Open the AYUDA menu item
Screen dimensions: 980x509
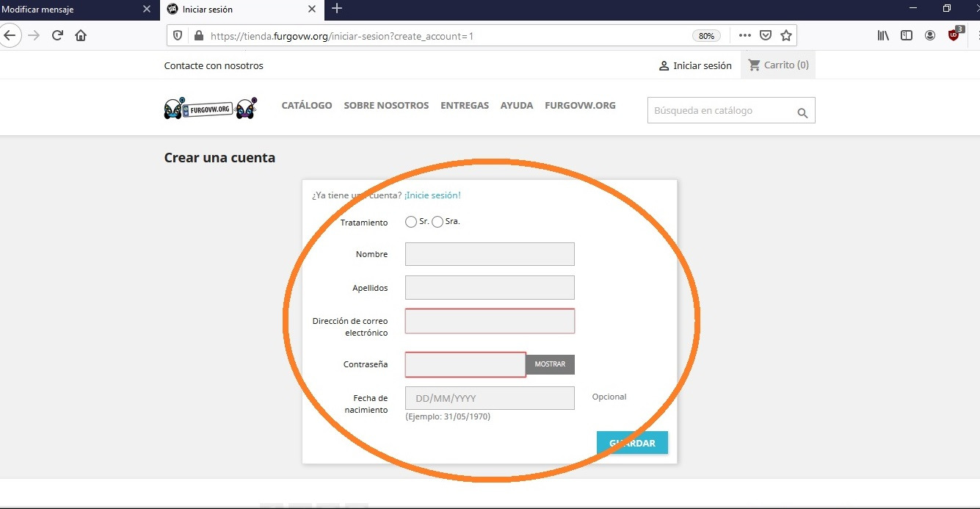pyautogui.click(x=517, y=105)
